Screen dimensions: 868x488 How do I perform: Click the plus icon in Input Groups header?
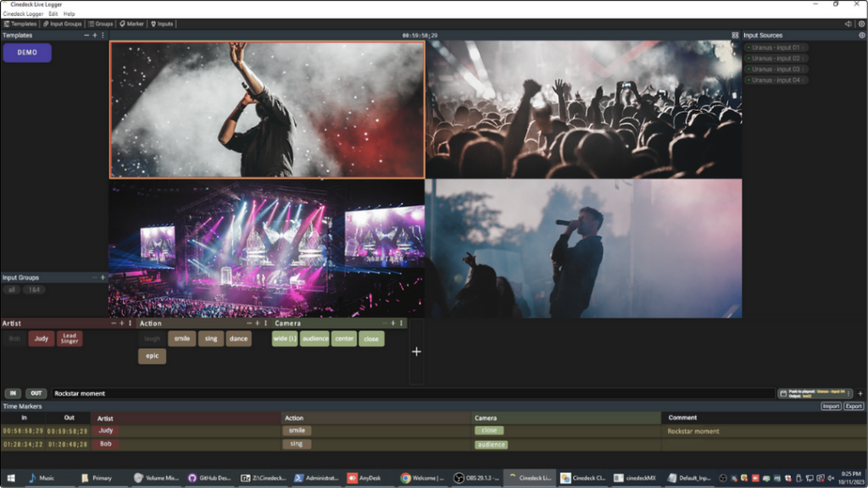coord(103,277)
